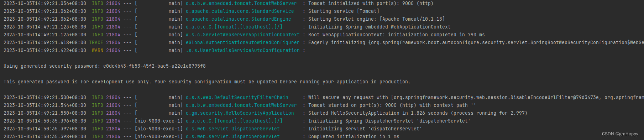Click 'Tomcat started on port(s): 9000' message

pos(392,105)
